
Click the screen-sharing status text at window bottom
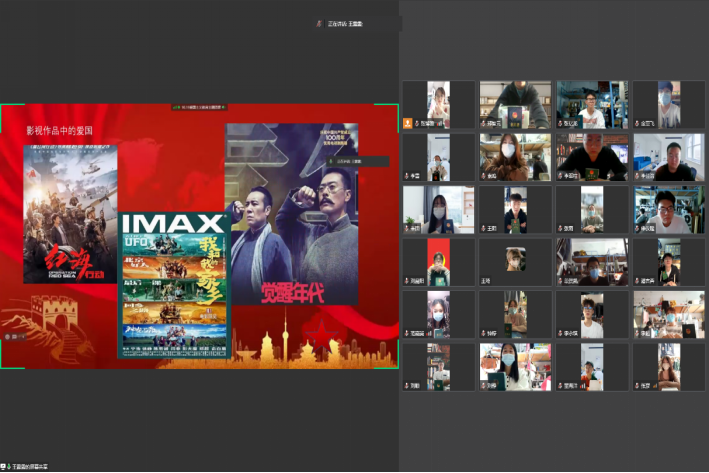tap(29, 466)
